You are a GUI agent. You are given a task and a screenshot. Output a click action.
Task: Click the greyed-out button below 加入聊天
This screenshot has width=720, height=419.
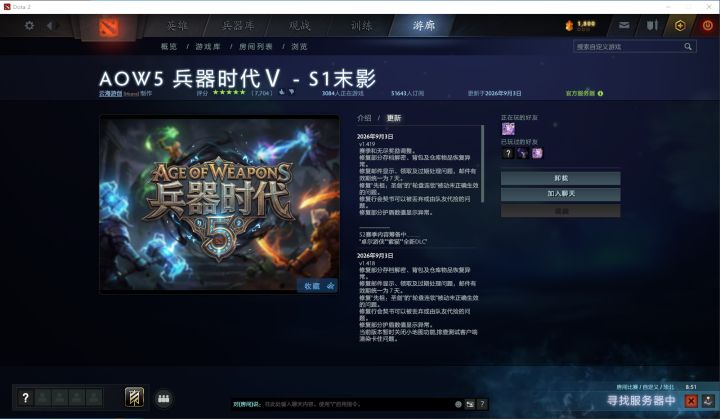[561, 211]
